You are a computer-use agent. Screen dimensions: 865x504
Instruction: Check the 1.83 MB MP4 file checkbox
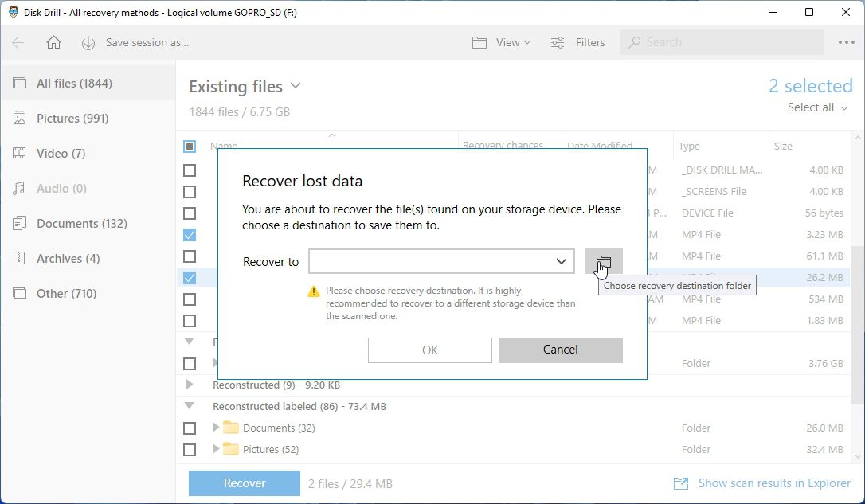point(190,321)
